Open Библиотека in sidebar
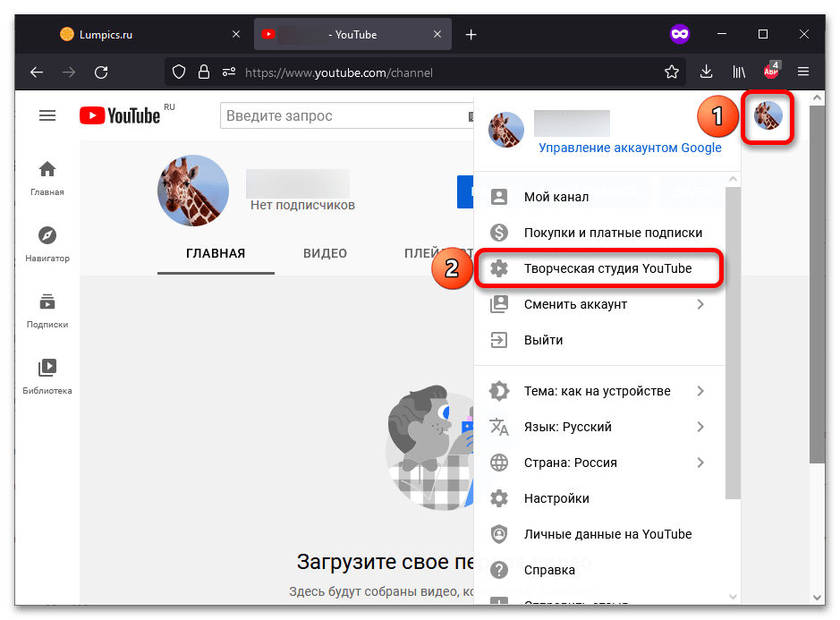This screenshot has width=840, height=620. 47,377
